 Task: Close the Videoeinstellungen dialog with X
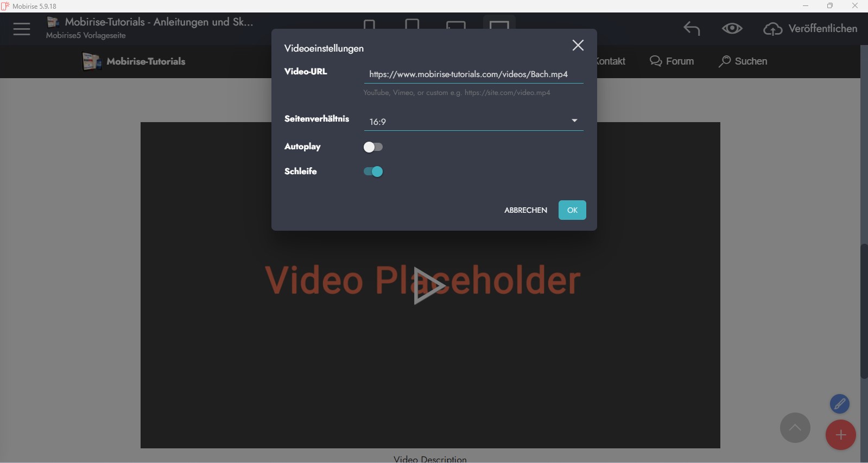[578, 46]
